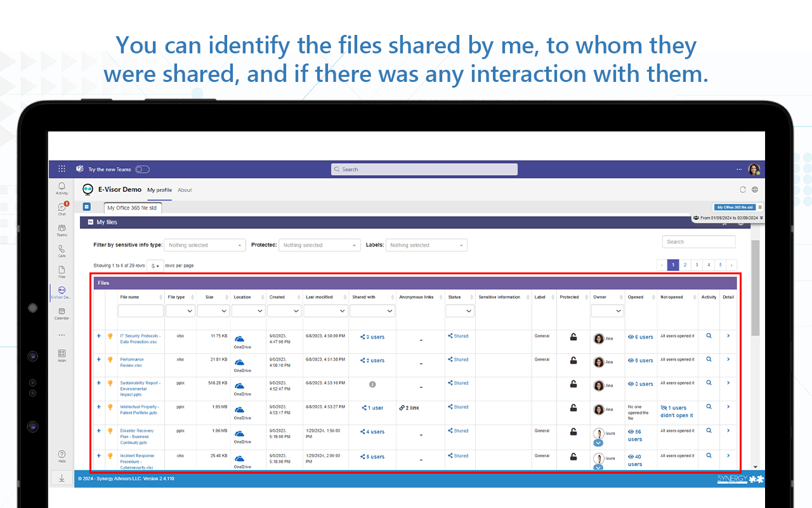Screen dimensions: 812x508
Task: Open detail arrow for Sustainability Report row
Action: click(x=728, y=383)
